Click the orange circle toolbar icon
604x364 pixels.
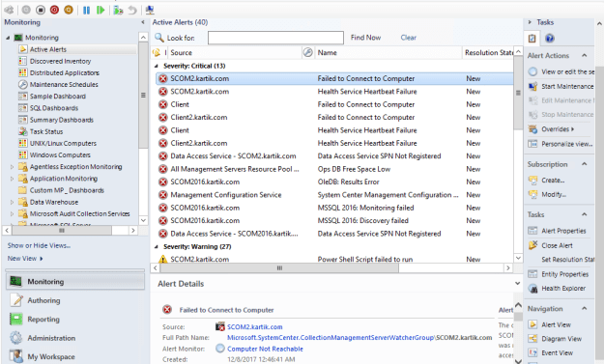[x=69, y=10]
